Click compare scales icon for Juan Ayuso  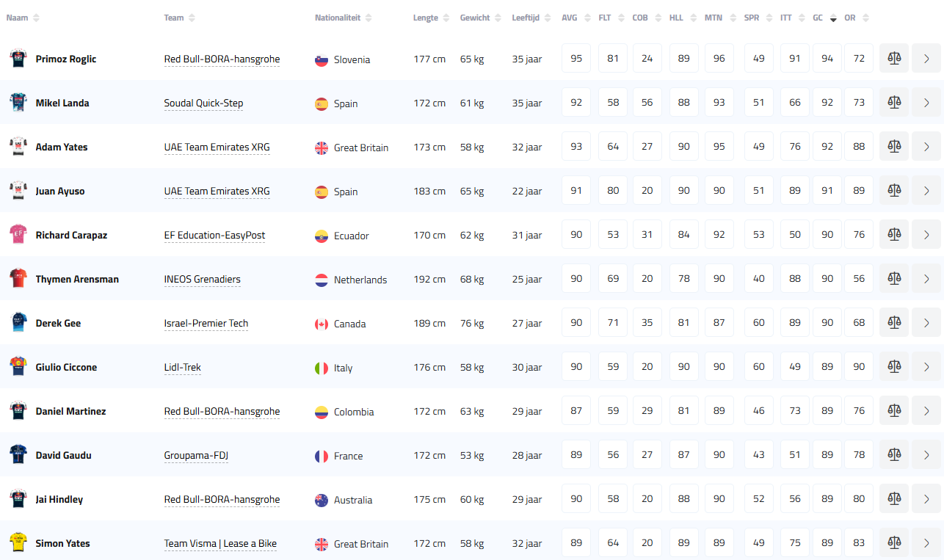893,191
